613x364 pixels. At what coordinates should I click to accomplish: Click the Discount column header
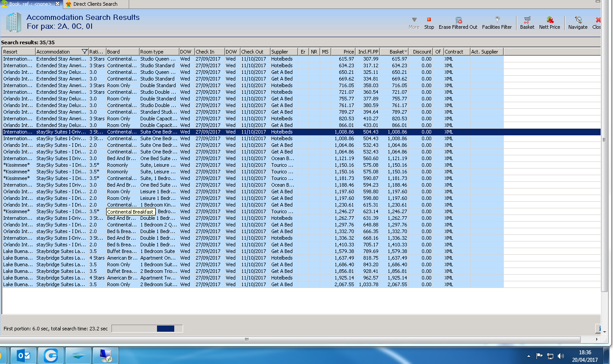coord(421,52)
